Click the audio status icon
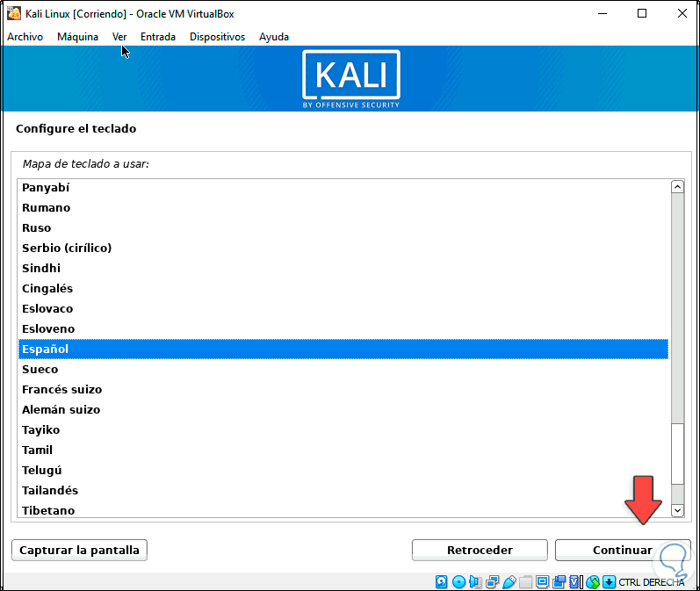Image resolution: width=700 pixels, height=591 pixels. click(x=475, y=581)
